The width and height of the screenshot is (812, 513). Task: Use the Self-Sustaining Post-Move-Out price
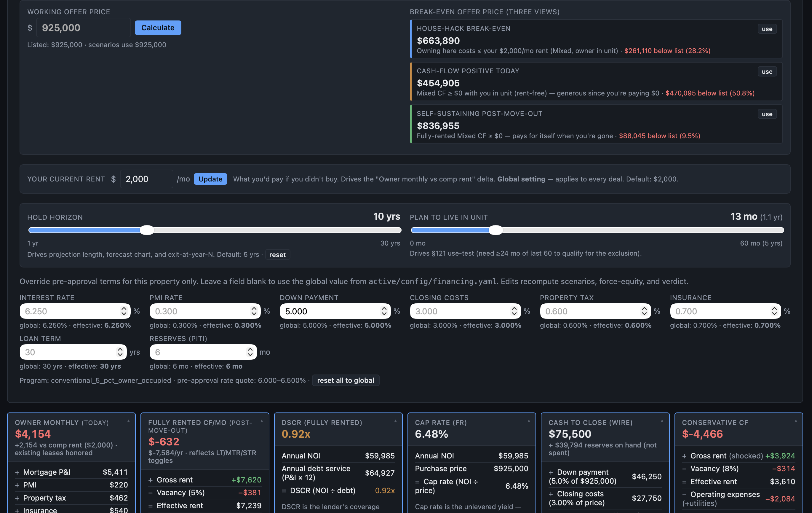pos(767,114)
